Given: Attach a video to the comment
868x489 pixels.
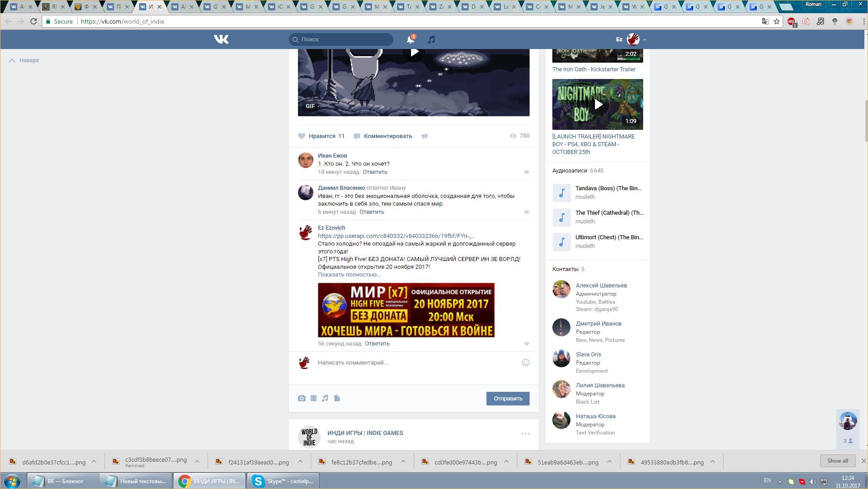Looking at the screenshot, I should point(313,398).
